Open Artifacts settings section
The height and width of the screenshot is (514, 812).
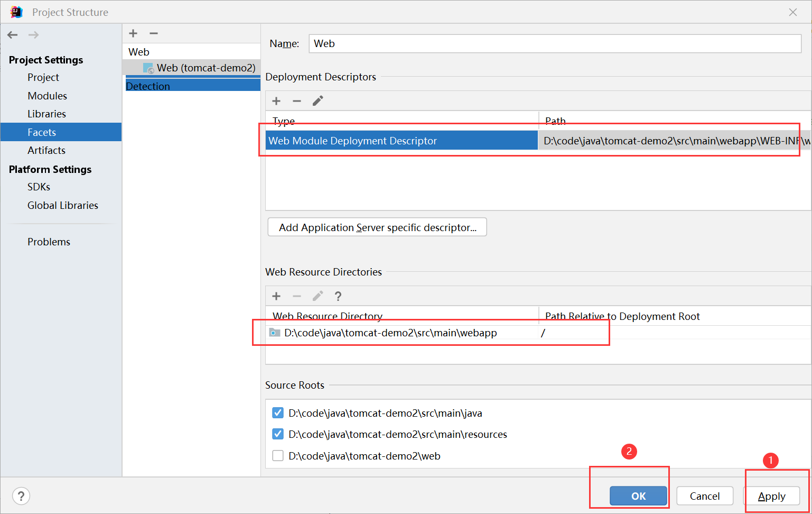[x=46, y=150]
